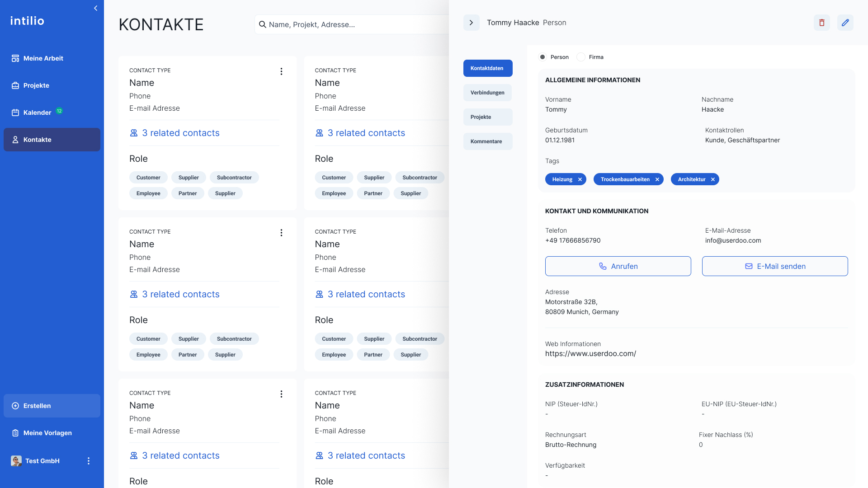Open the https://www.userdoo.com/ link

(x=590, y=354)
